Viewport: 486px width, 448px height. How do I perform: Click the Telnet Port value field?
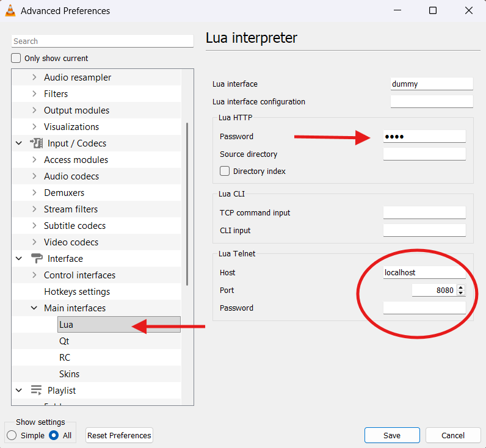click(x=434, y=290)
